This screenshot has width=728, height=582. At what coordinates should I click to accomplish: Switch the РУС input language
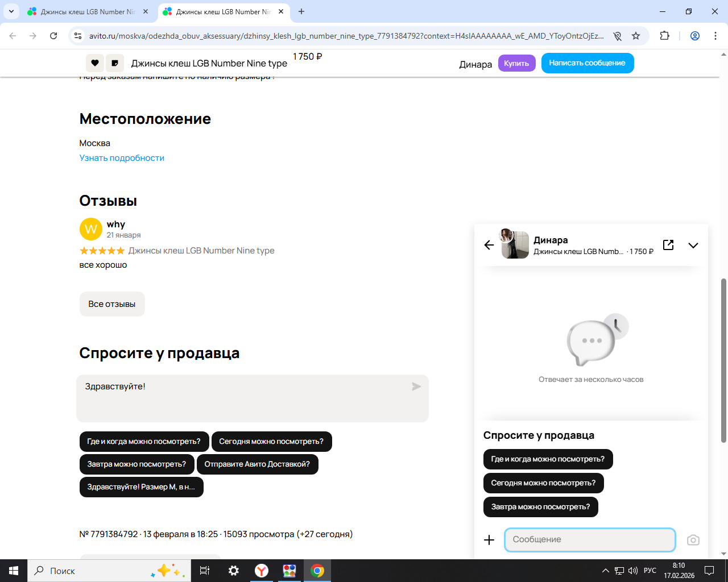click(x=650, y=571)
